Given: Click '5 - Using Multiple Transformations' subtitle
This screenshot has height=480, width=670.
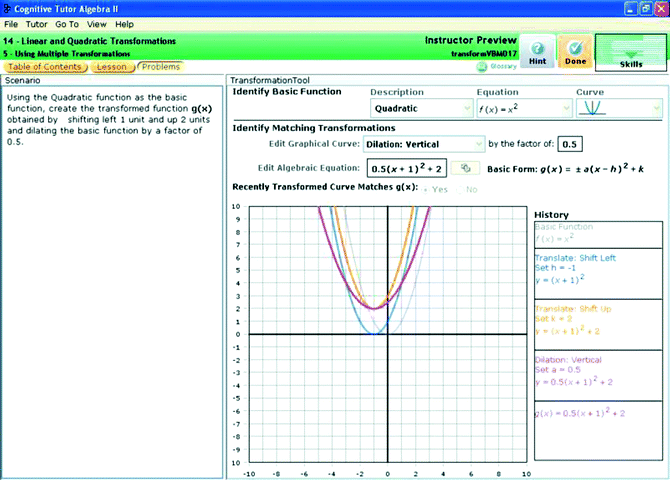Looking at the screenshot, I should click(x=66, y=54).
